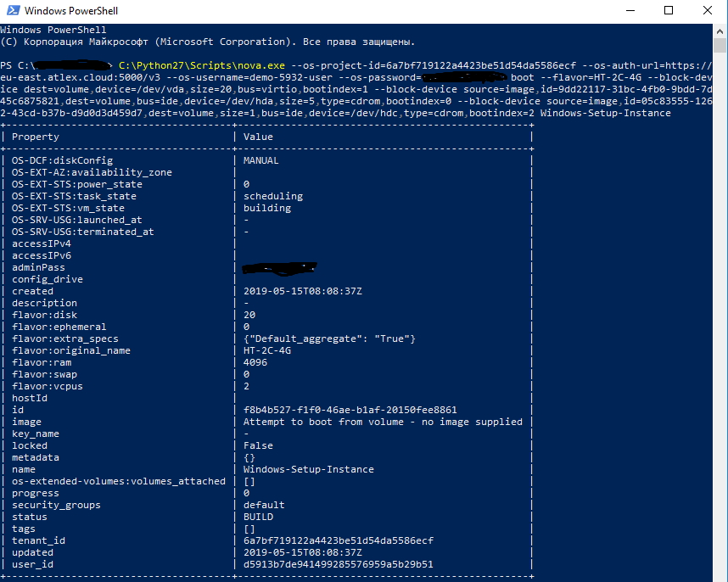This screenshot has height=582, width=728.
Task: Click the status value 'BUILD'
Action: click(x=258, y=517)
